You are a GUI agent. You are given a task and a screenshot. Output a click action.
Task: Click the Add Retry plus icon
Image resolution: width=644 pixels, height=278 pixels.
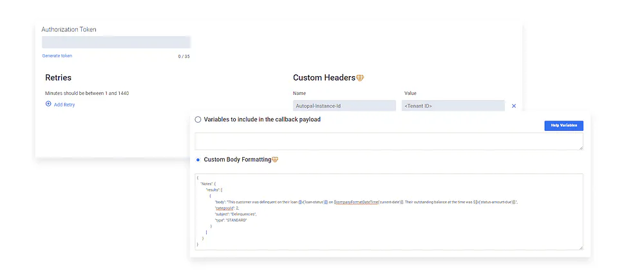(48, 104)
